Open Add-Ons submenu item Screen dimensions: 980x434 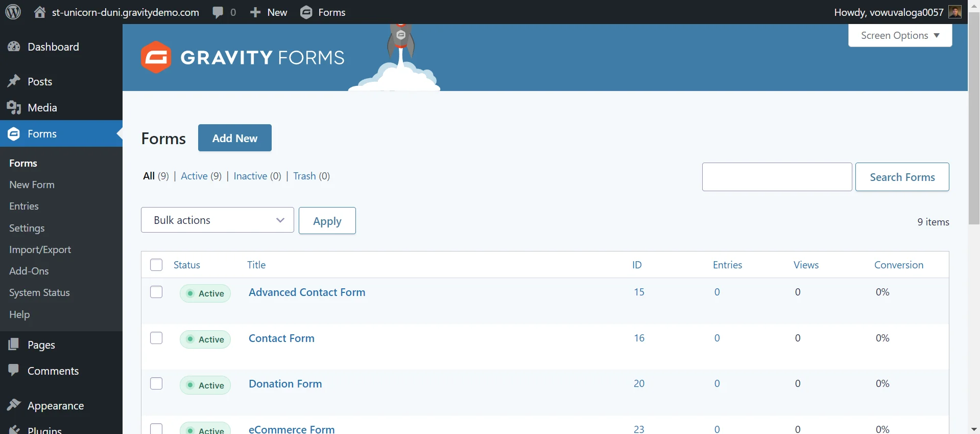pos(29,271)
